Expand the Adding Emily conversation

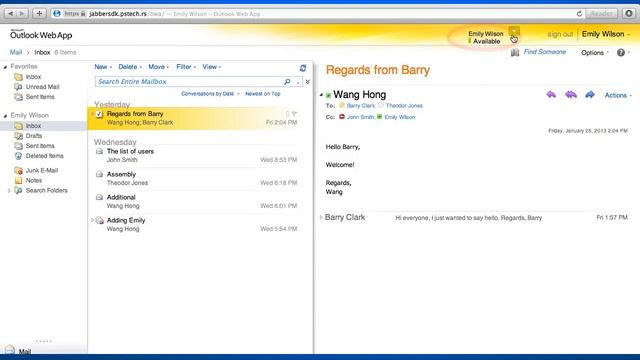(x=92, y=220)
